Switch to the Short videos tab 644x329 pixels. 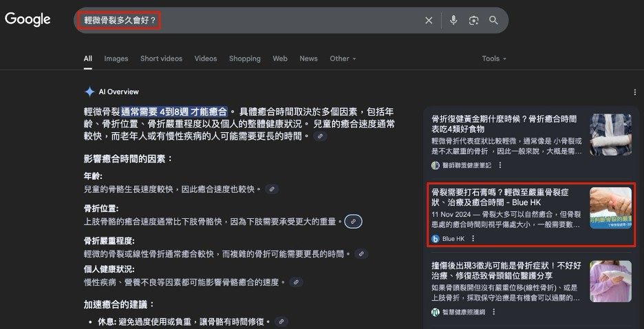click(162, 59)
